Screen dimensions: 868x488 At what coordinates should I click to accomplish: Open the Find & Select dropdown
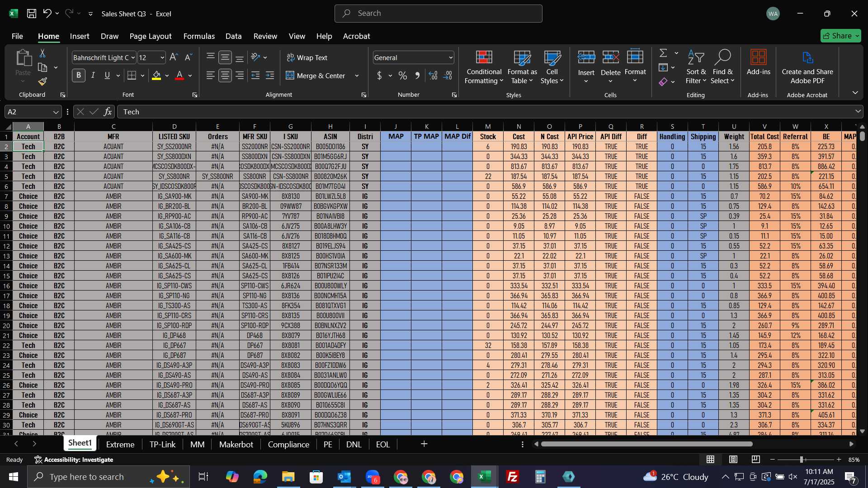point(722,67)
